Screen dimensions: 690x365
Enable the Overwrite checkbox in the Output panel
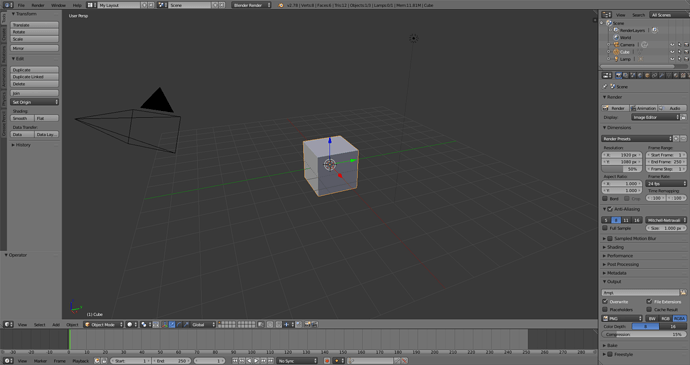pos(605,302)
